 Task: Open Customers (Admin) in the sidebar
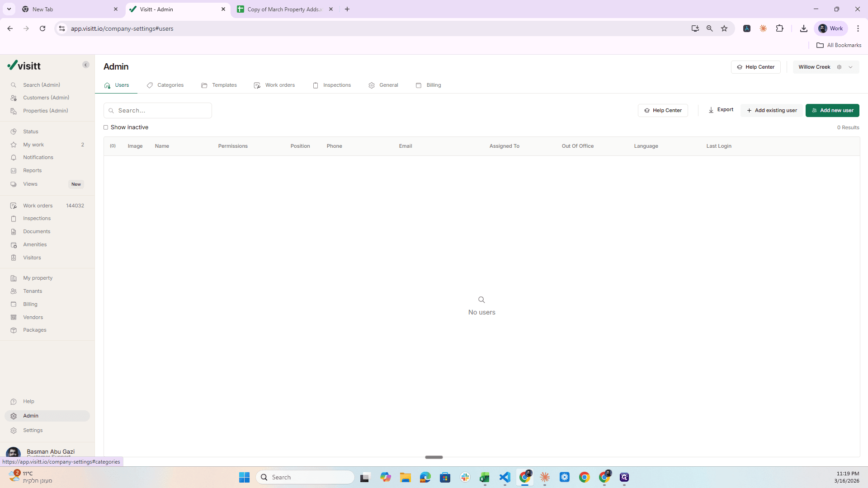(x=46, y=98)
